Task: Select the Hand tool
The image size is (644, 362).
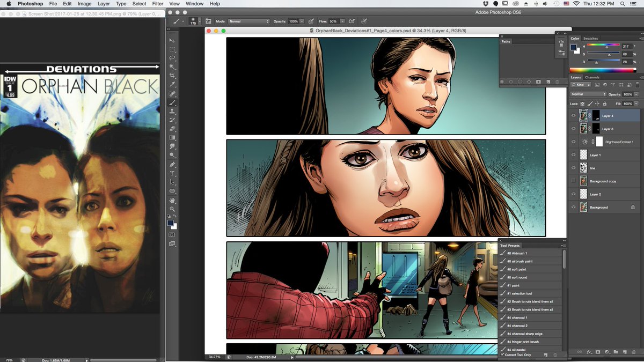Action: pyautogui.click(x=172, y=200)
